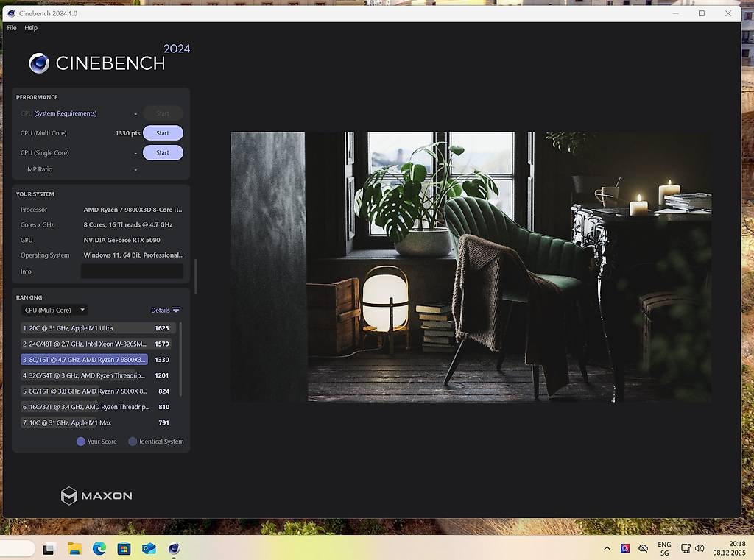Click the Maxon logo at bottom
754x560 pixels.
96,496
